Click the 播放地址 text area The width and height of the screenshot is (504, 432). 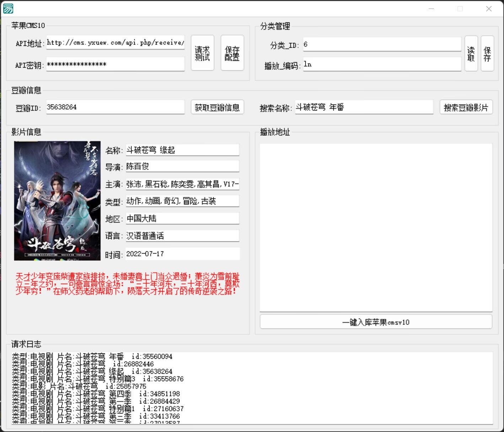click(376, 228)
